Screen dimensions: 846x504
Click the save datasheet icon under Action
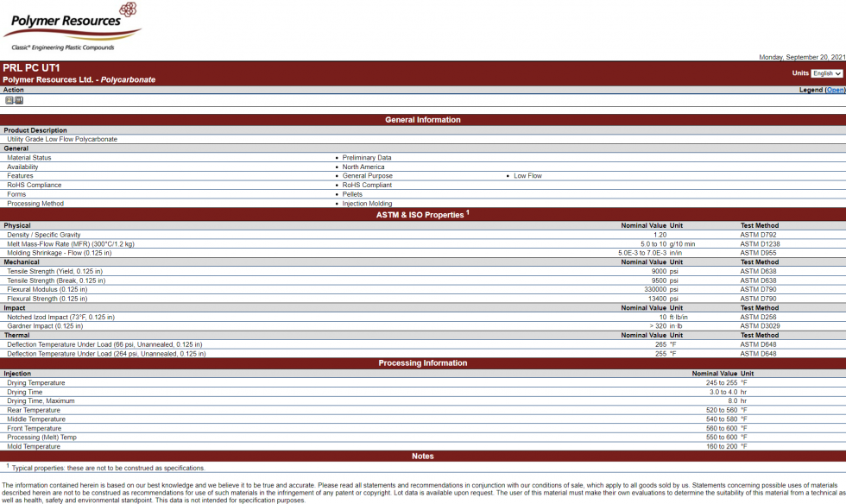[19, 100]
